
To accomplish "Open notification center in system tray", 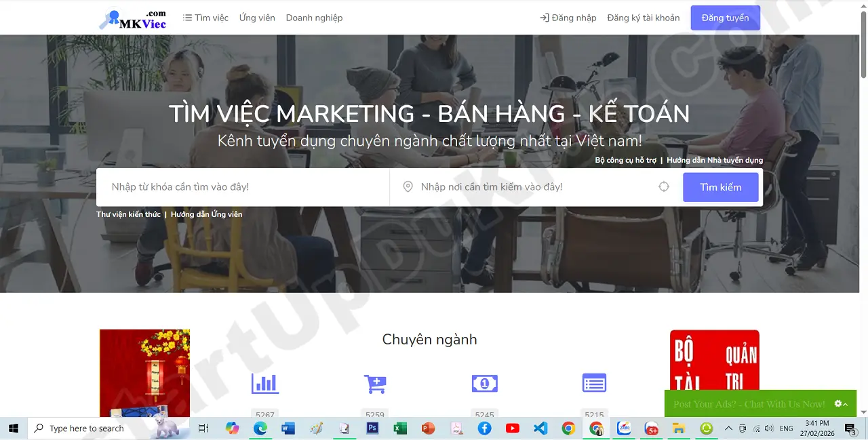I will 850,428.
